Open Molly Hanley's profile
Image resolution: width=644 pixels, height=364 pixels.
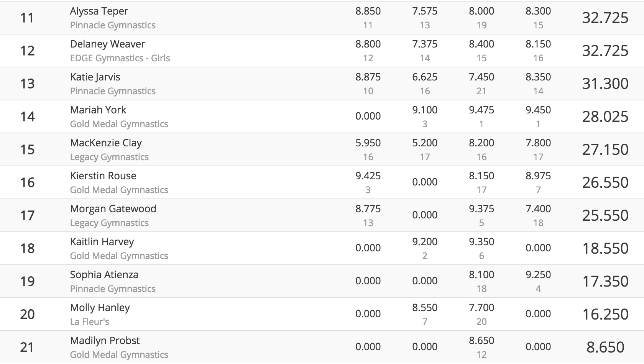pos(100,308)
